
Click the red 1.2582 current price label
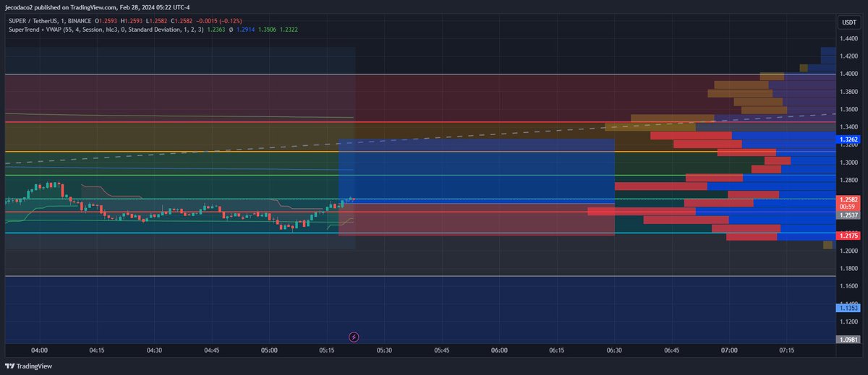tap(848, 199)
